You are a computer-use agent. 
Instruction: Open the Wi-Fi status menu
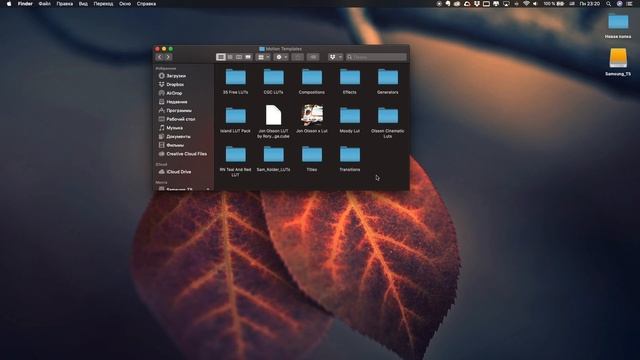[526, 4]
